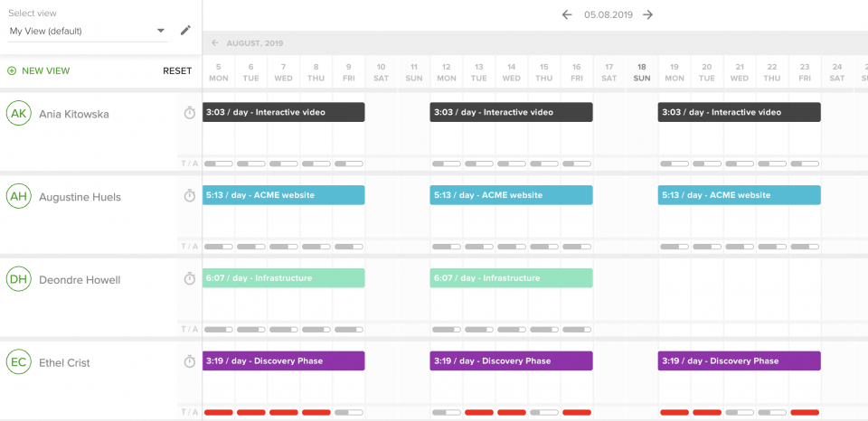Click Ethel Crist's red utilization bar on Aug 5
The image size is (868, 421).
tap(219, 413)
